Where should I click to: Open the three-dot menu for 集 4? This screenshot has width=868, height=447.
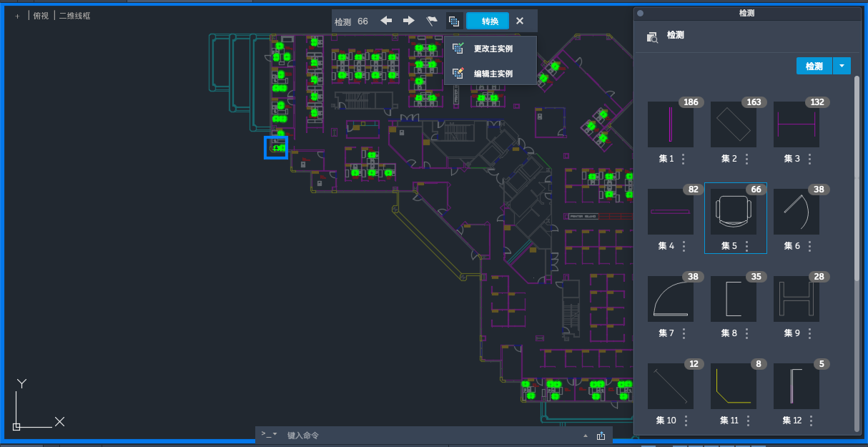click(x=684, y=246)
